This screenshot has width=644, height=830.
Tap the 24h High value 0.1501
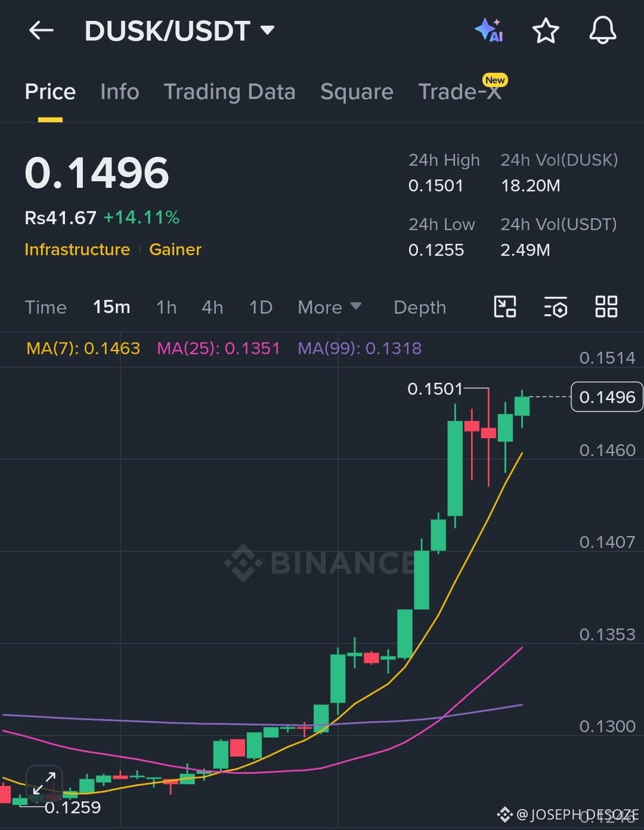tap(436, 185)
